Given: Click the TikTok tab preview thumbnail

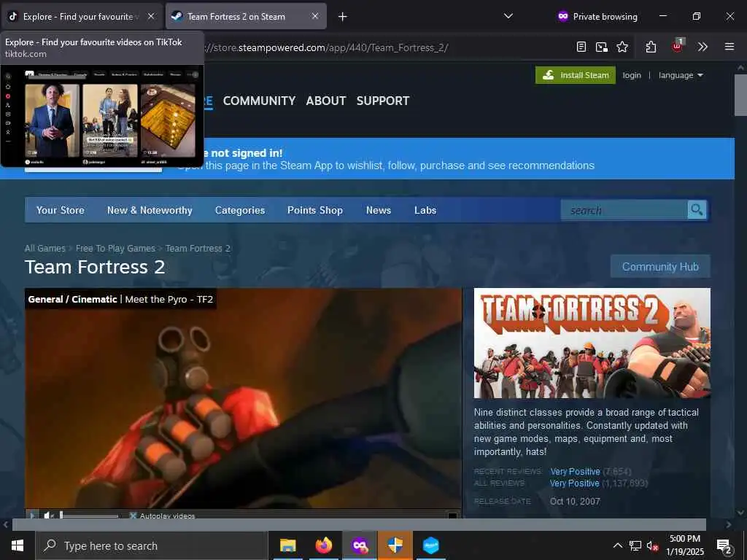Looking at the screenshot, I should [x=102, y=116].
